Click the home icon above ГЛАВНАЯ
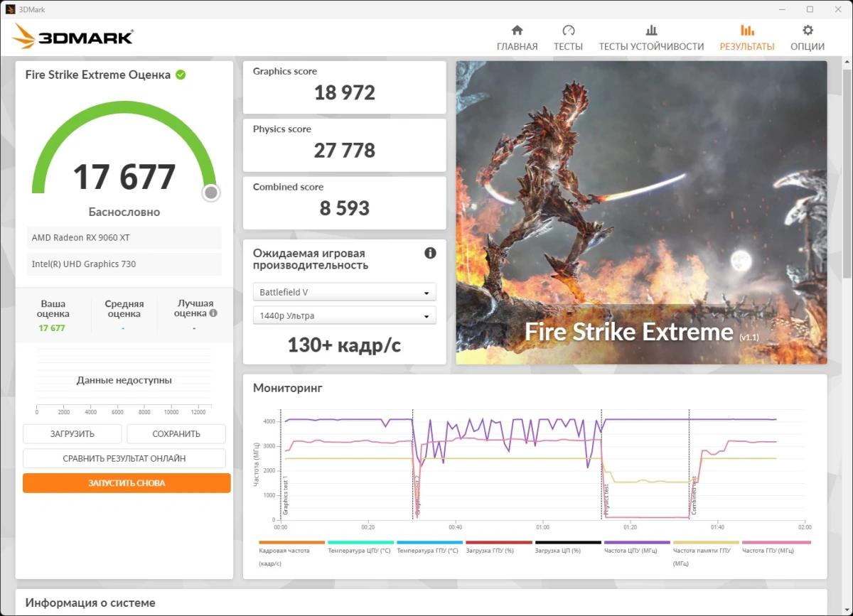 coord(517,31)
